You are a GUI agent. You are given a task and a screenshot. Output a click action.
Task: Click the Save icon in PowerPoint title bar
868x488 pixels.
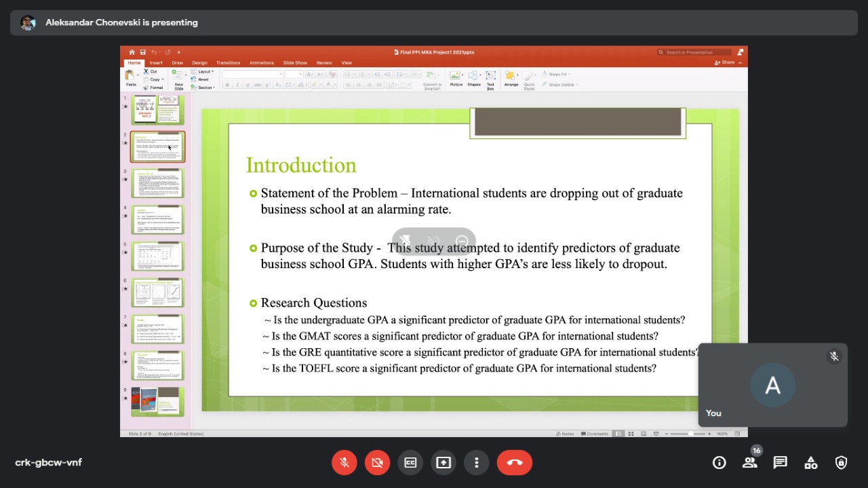tap(143, 52)
